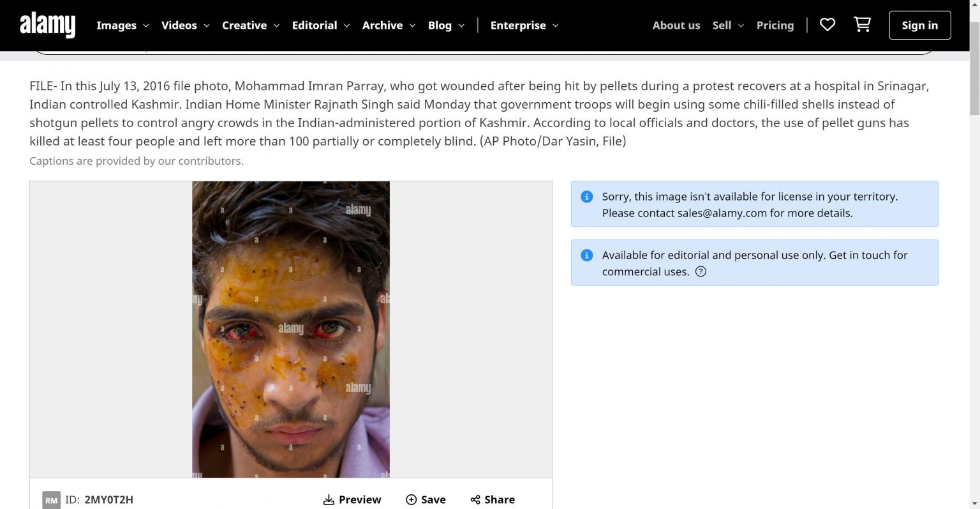Expand the Editorial menu chevron
The width and height of the screenshot is (980, 509).
pos(346,26)
